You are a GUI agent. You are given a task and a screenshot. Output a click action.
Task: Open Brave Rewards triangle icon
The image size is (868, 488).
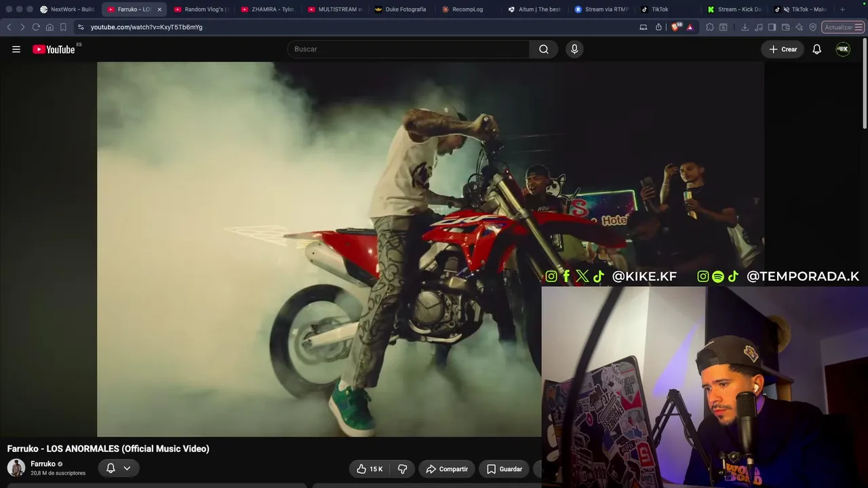[x=690, y=27]
